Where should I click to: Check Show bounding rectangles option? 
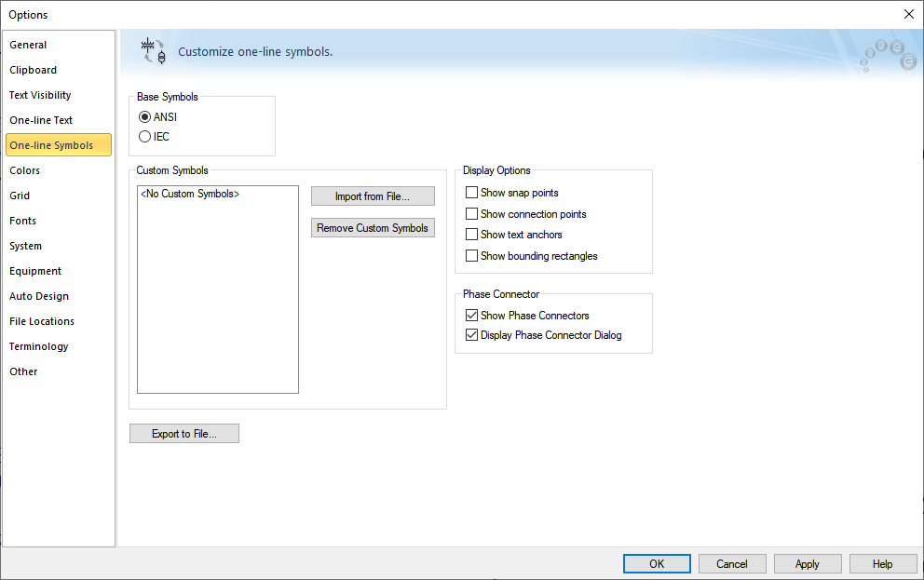(x=471, y=256)
